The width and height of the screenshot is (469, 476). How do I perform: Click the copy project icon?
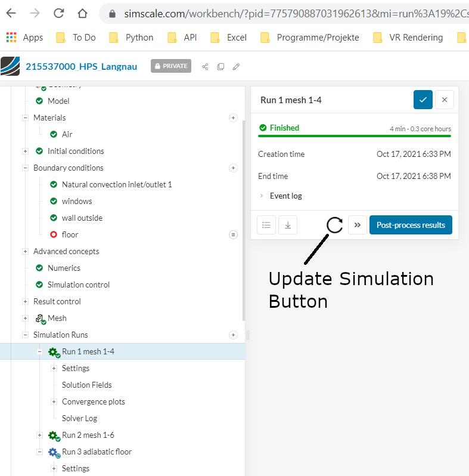(x=220, y=66)
